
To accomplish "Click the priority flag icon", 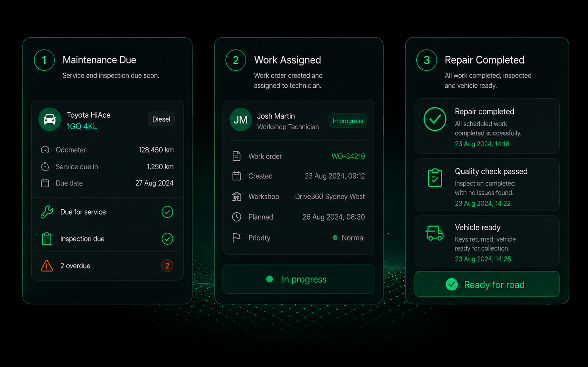I will point(236,238).
